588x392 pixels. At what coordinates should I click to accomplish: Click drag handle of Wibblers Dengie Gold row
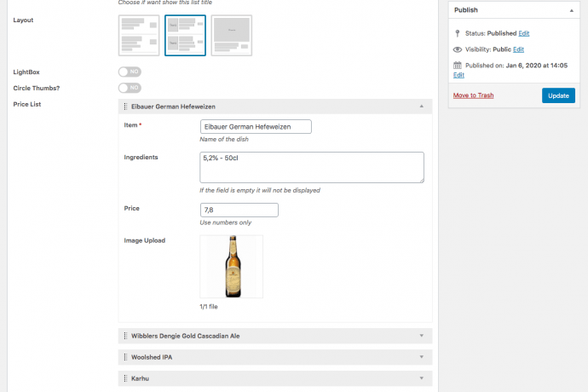125,336
